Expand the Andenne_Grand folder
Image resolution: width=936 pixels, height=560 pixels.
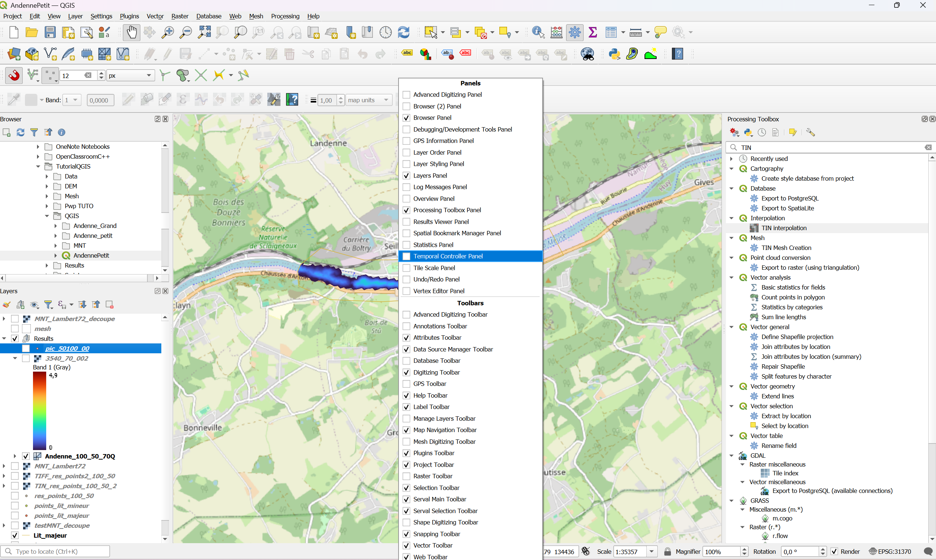click(55, 226)
